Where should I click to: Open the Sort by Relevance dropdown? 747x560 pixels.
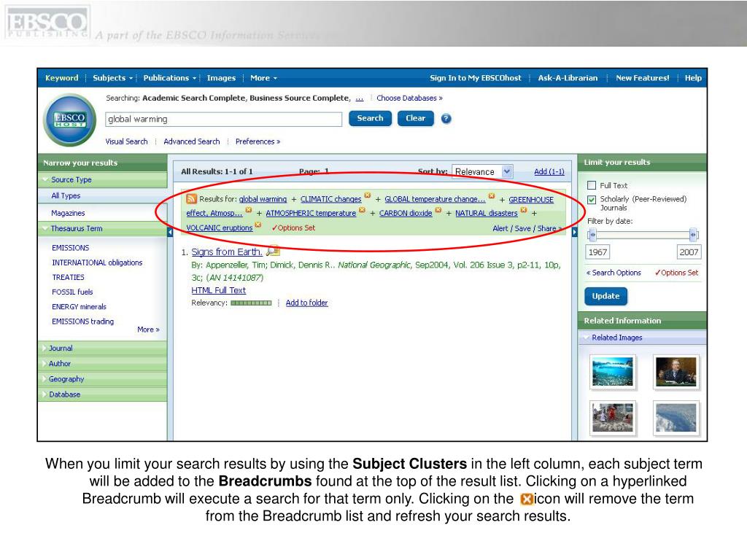pos(482,171)
